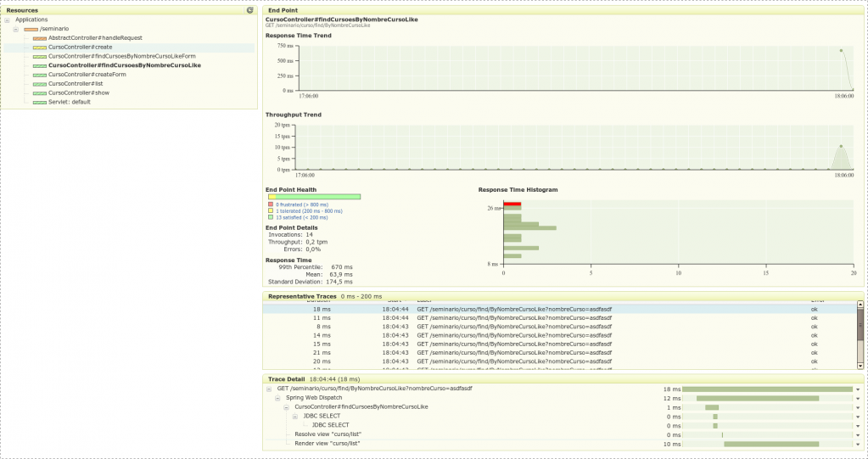Click the green icon beside CursoController#createForm
868x459 pixels.
39,75
